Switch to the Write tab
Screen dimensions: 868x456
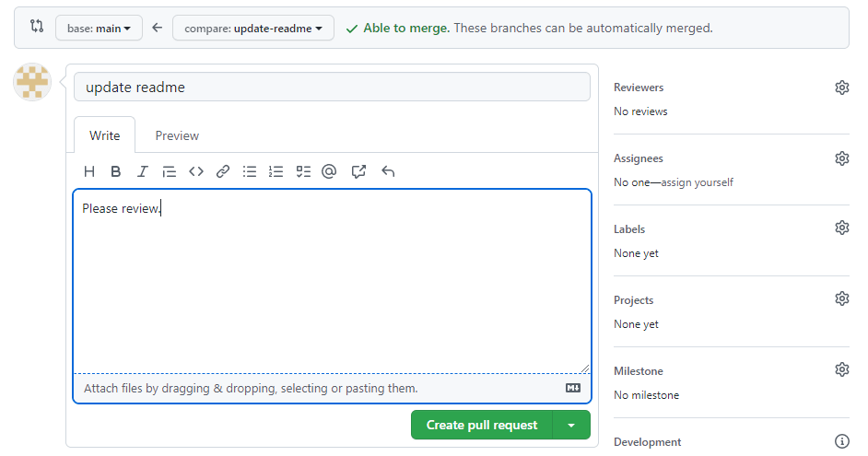(x=105, y=135)
